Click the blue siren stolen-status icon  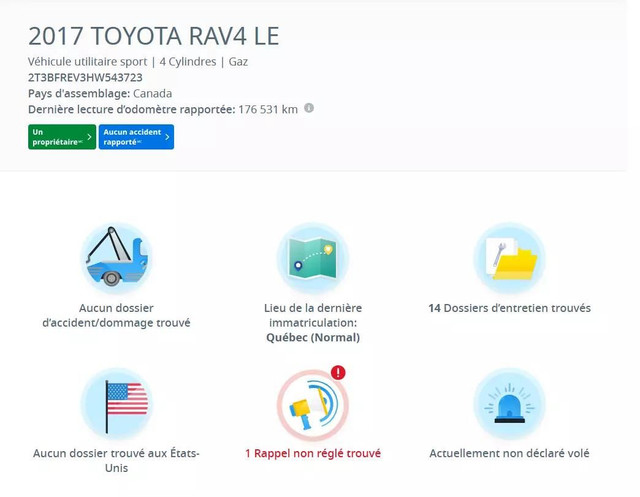[x=509, y=404]
